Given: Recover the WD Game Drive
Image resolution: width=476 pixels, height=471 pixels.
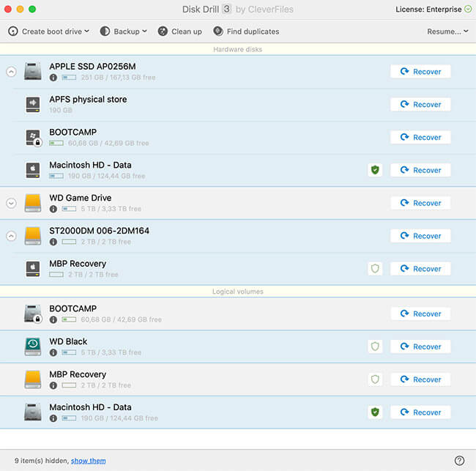Looking at the screenshot, I should [420, 203].
